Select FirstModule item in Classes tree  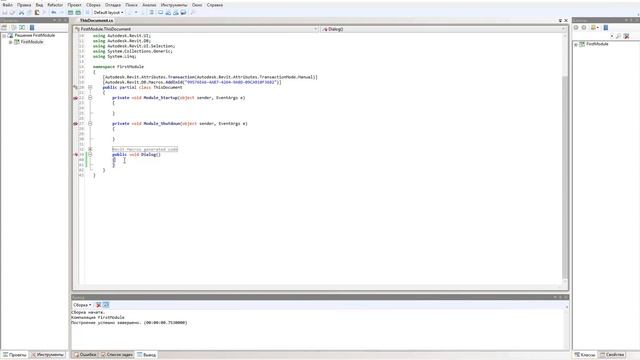(597, 44)
